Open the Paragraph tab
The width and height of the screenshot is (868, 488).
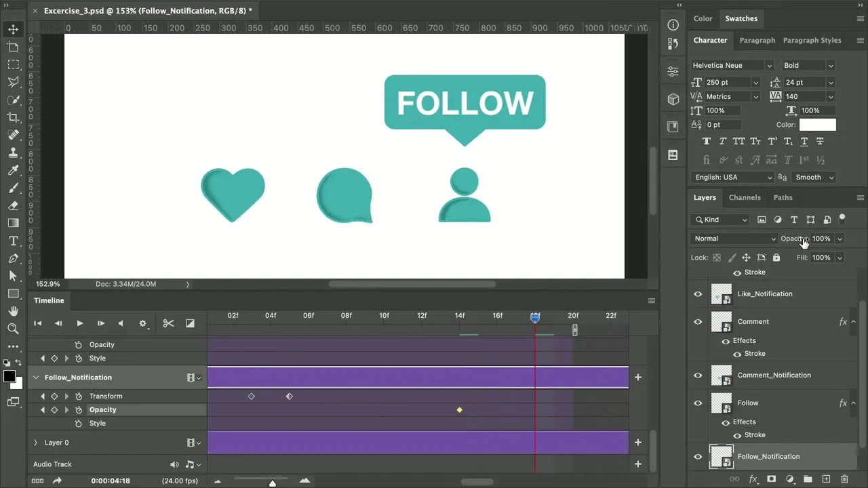(757, 41)
